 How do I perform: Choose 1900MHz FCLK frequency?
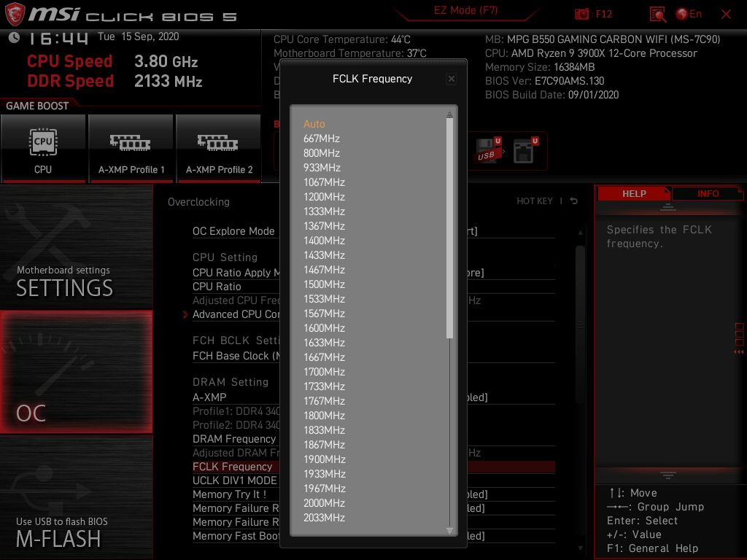324,460
